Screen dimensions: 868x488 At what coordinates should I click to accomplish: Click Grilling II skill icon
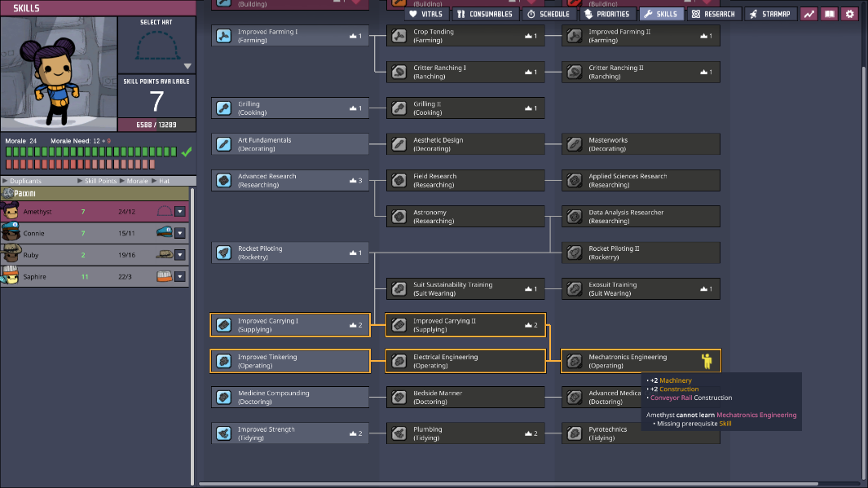(x=399, y=108)
